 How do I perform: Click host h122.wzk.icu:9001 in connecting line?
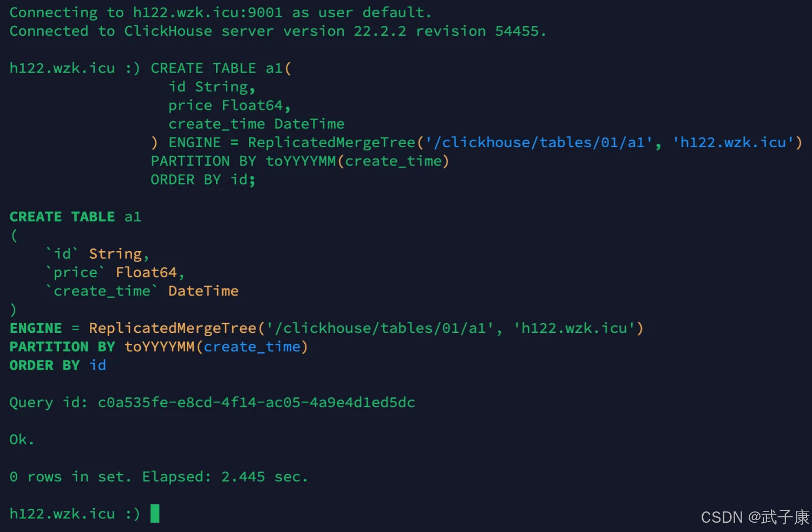coord(208,12)
